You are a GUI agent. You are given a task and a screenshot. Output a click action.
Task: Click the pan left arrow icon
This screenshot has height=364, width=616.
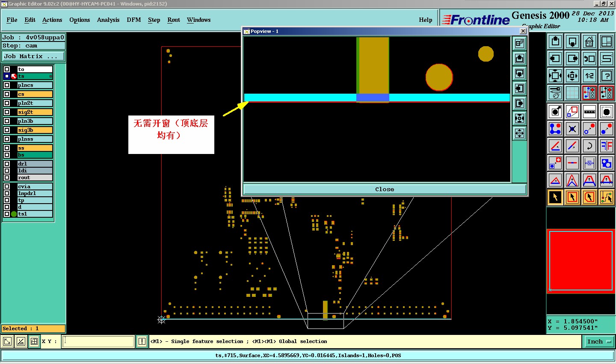[x=555, y=59]
